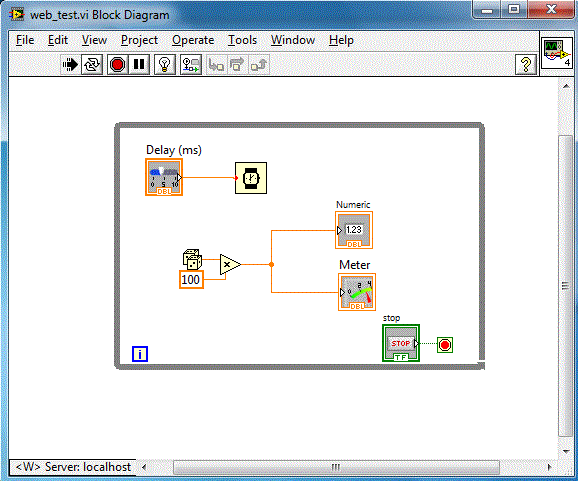Select the Wait (ms) watch node
The image size is (578, 481).
[x=251, y=178]
